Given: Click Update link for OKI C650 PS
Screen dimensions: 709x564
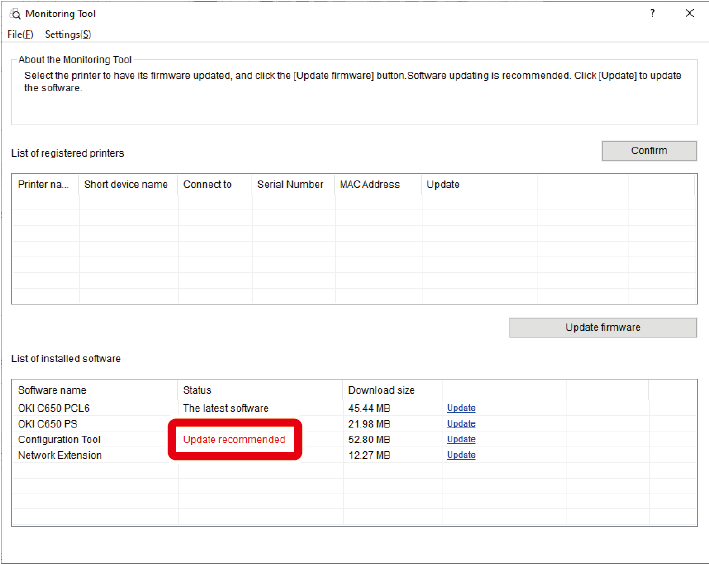Looking at the screenshot, I should pyautogui.click(x=461, y=424).
